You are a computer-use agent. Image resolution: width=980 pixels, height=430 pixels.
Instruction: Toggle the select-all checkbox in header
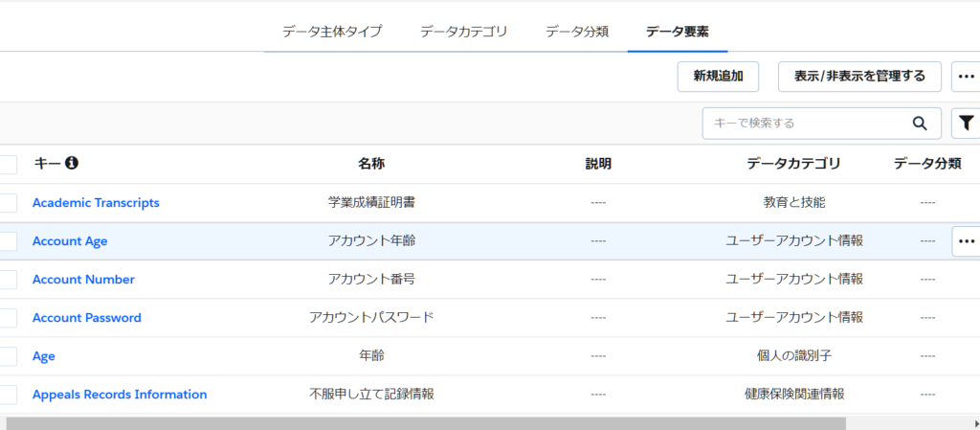[x=8, y=164]
